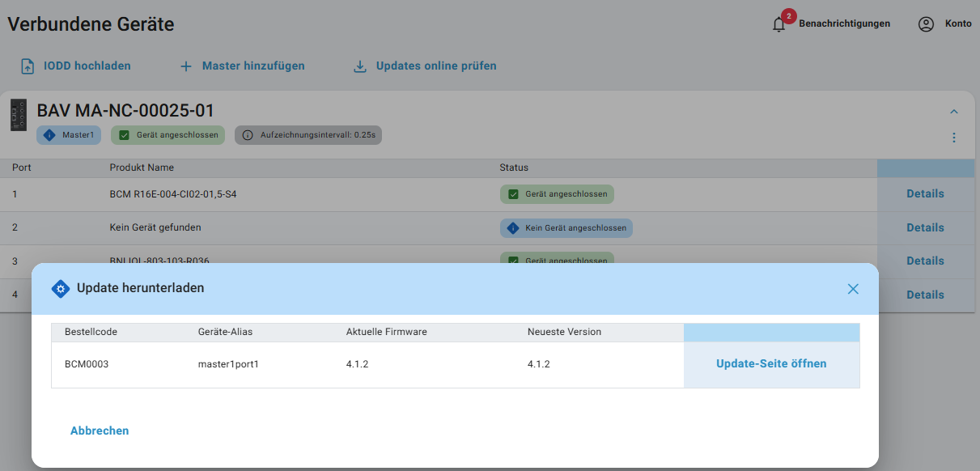The height and width of the screenshot is (471, 980).
Task: Click the blue diamond icon in Master1 badge
Action: tap(49, 135)
